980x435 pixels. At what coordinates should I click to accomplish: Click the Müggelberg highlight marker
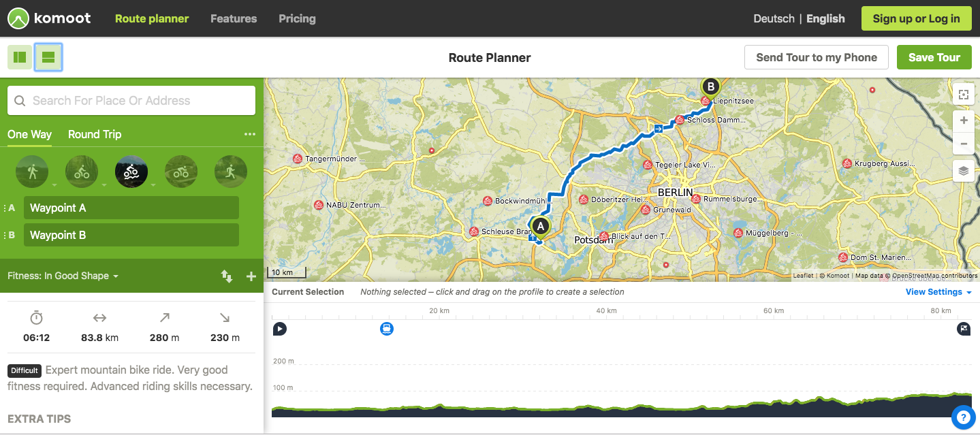point(738,233)
